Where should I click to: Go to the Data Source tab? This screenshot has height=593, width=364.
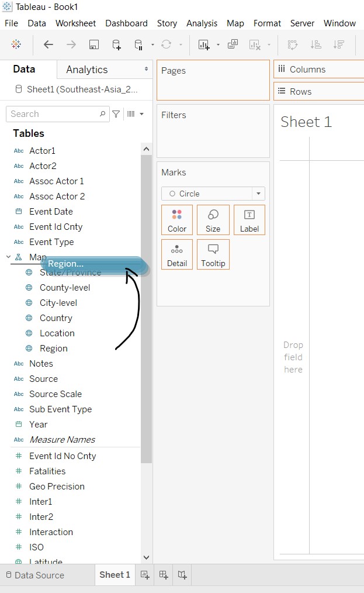(x=34, y=575)
